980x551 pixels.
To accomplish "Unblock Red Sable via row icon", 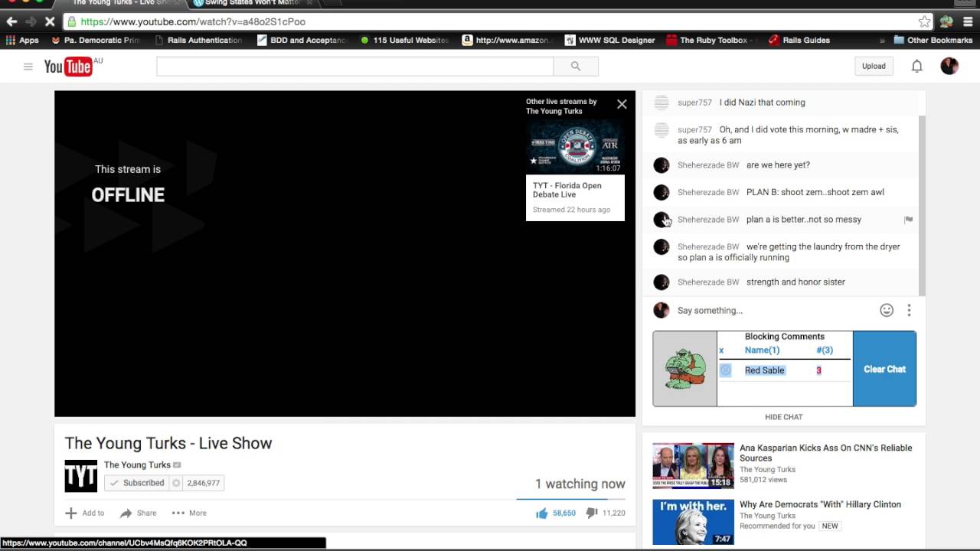I will click(726, 370).
